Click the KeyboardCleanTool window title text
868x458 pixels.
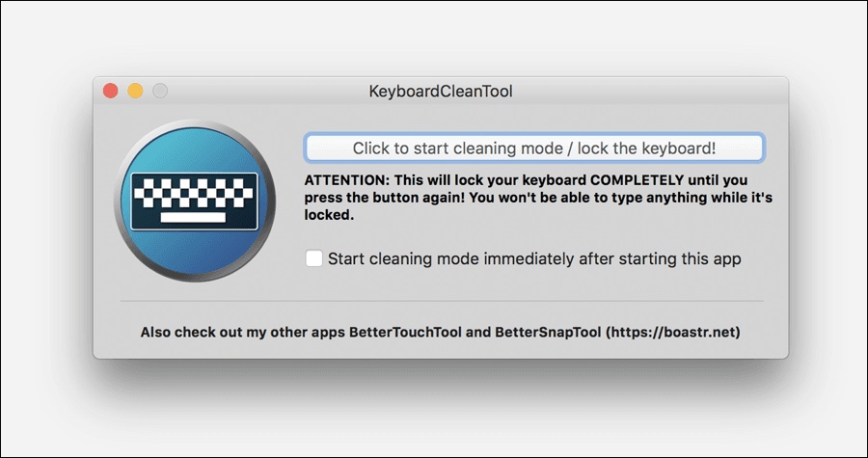(441, 92)
